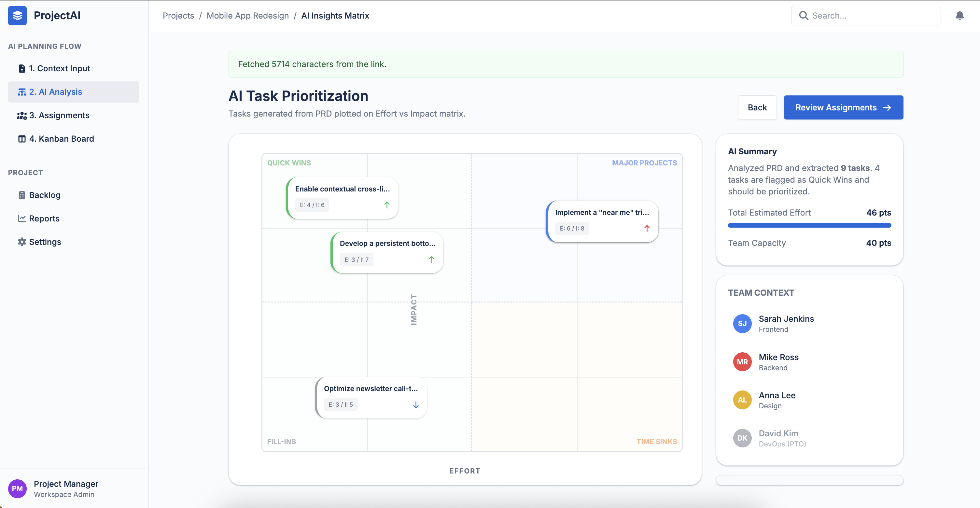This screenshot has width=980, height=508.
Task: Click the AI Summary heading
Action: coord(752,152)
